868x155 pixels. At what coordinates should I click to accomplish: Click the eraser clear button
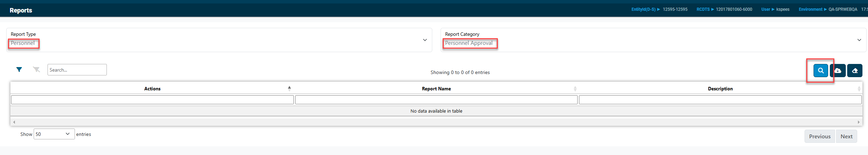point(854,71)
